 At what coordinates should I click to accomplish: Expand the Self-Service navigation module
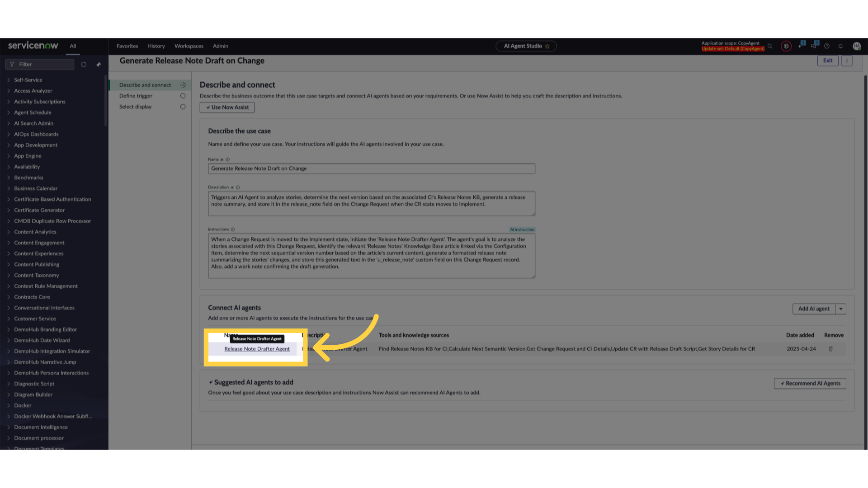pos(9,80)
